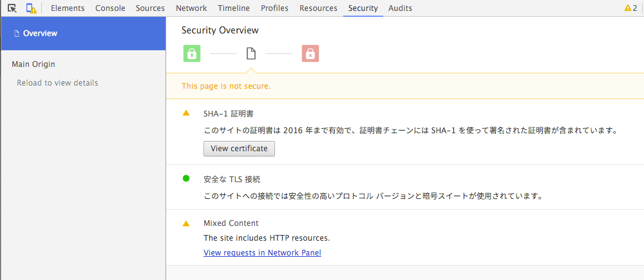Click the green secure lock icon
644x280 pixels.
[191, 54]
